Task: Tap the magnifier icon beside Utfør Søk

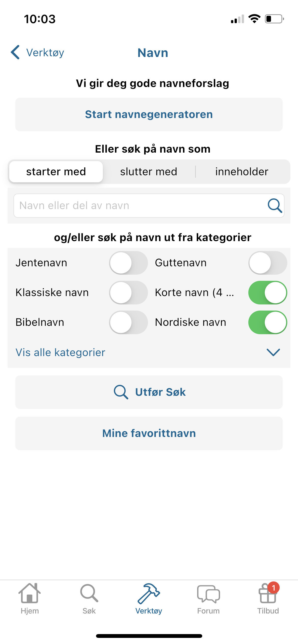Action: [121, 392]
